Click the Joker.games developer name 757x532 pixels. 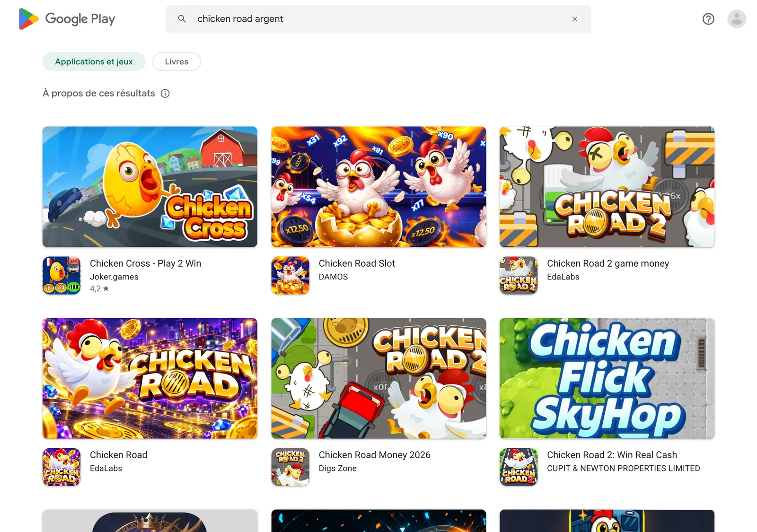pyautogui.click(x=114, y=277)
